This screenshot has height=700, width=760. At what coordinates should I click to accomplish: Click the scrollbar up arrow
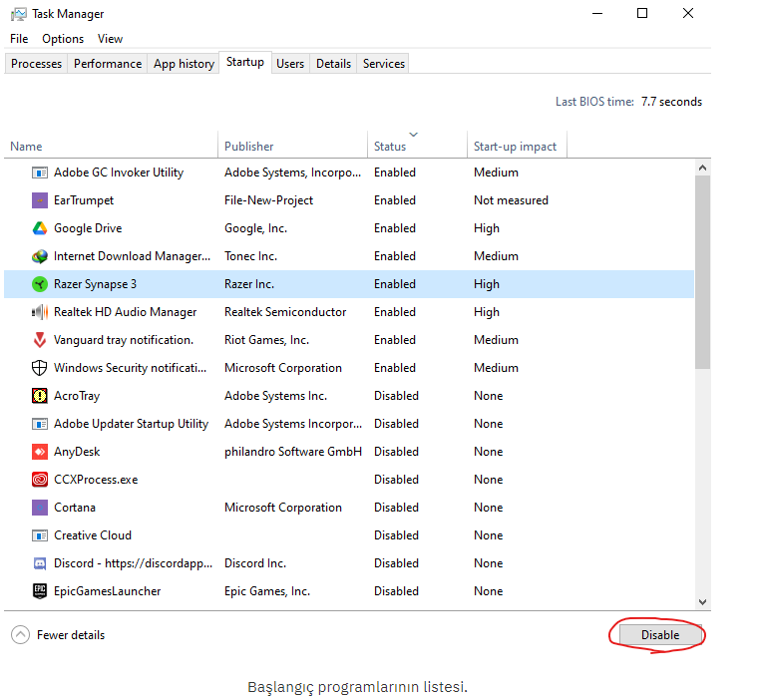(x=702, y=169)
